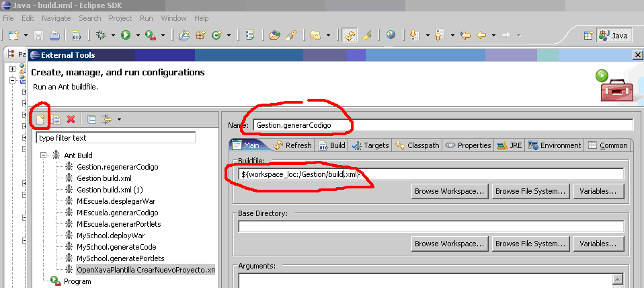The width and height of the screenshot is (644, 288).
Task: Switch to the Properties tab
Action: point(468,145)
